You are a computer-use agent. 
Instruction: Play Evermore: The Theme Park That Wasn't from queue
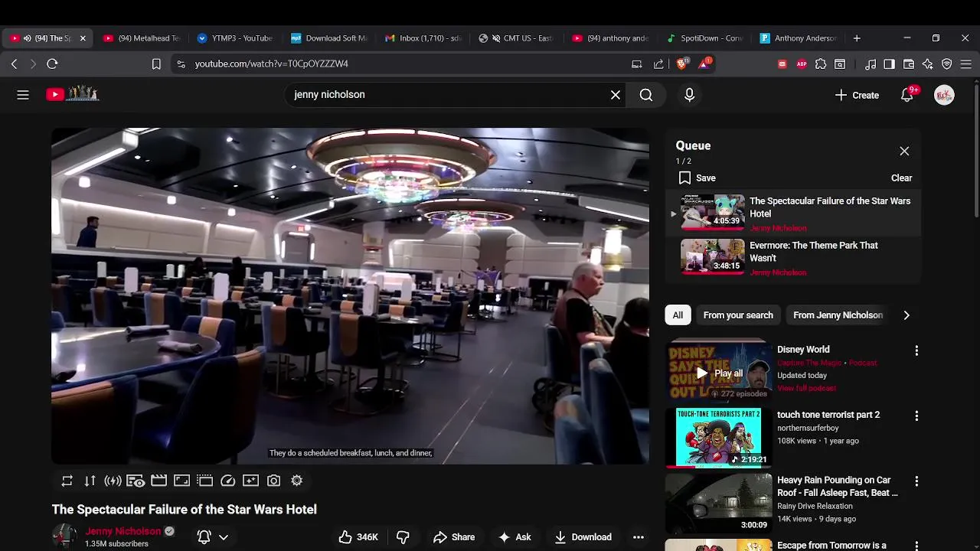[x=792, y=258]
